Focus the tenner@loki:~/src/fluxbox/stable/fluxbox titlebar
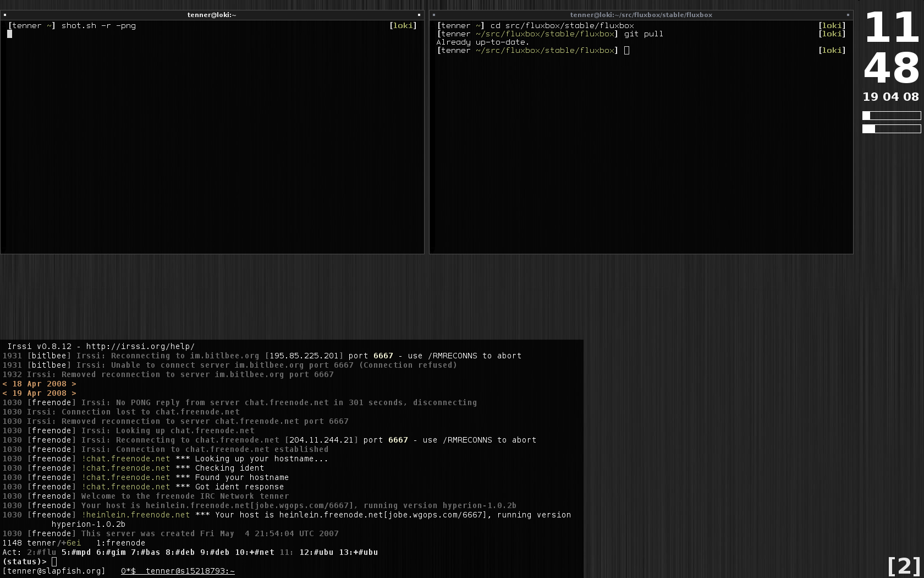 click(x=641, y=15)
